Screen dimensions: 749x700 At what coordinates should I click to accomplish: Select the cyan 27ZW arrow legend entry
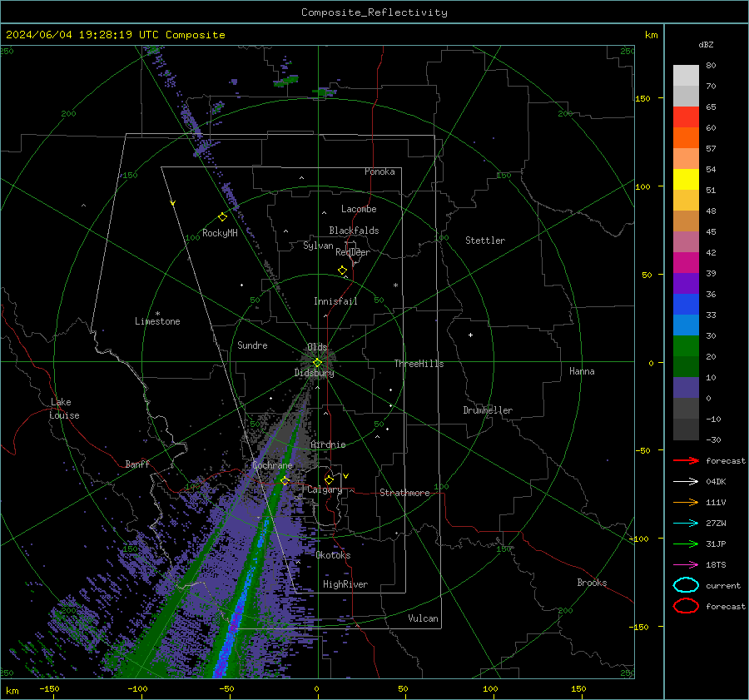point(686,524)
